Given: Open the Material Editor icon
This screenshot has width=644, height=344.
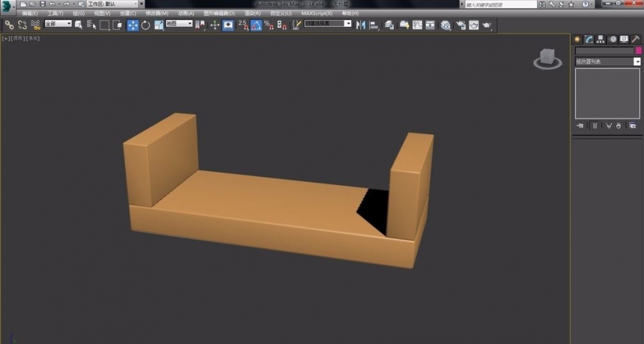Looking at the screenshot, I should click(x=446, y=25).
